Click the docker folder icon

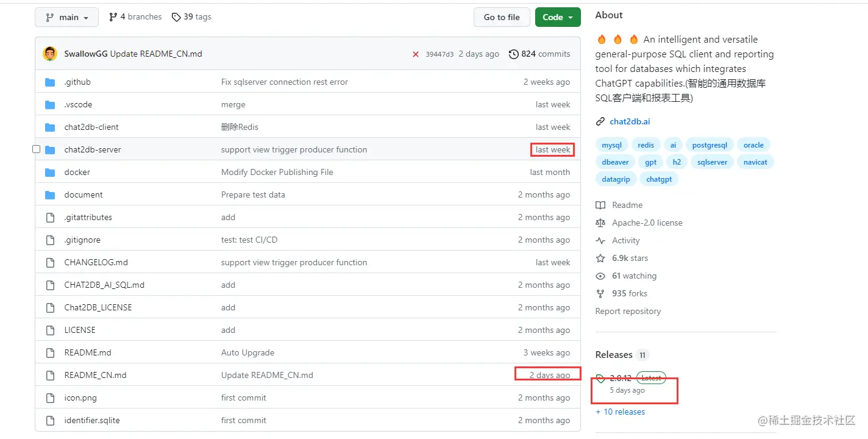coord(50,172)
